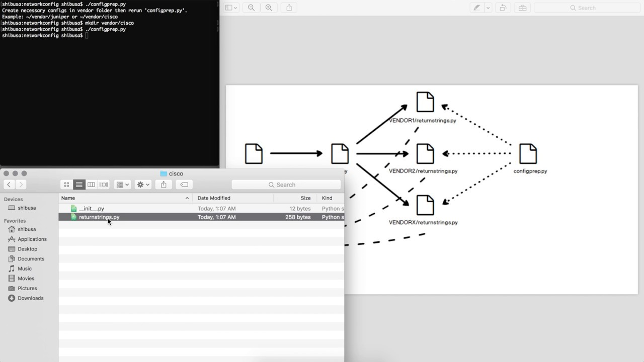Switch Finder to cover flow view

[103, 185]
